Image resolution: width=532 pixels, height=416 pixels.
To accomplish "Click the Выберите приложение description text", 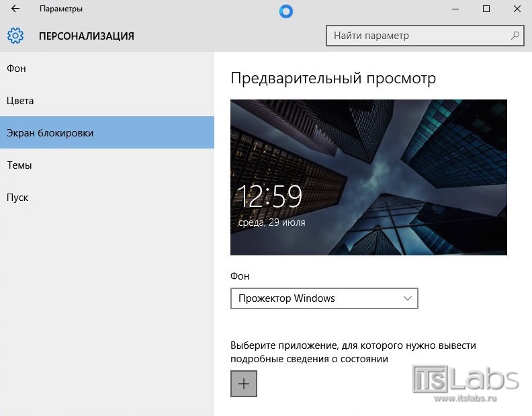I will click(x=353, y=351).
